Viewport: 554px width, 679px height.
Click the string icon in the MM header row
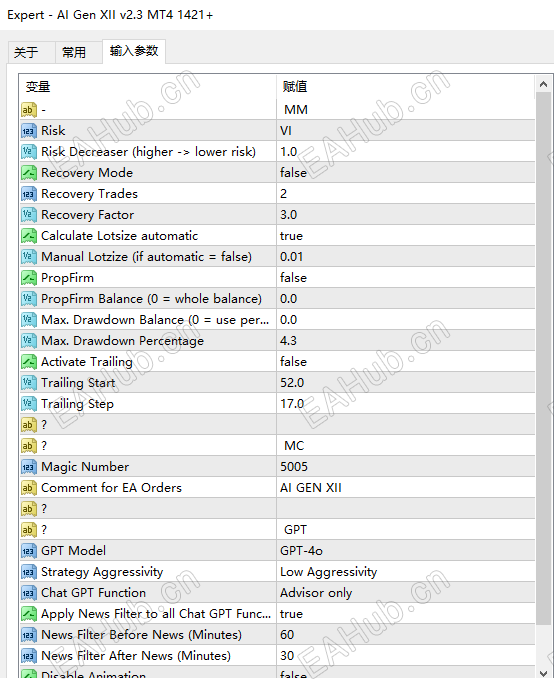[x=29, y=110]
